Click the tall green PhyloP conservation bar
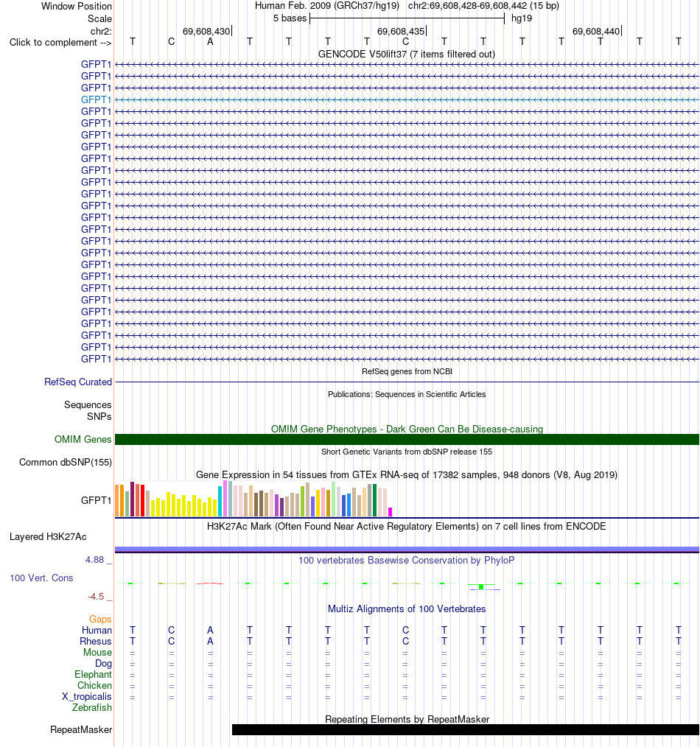700x747 pixels. point(481,586)
